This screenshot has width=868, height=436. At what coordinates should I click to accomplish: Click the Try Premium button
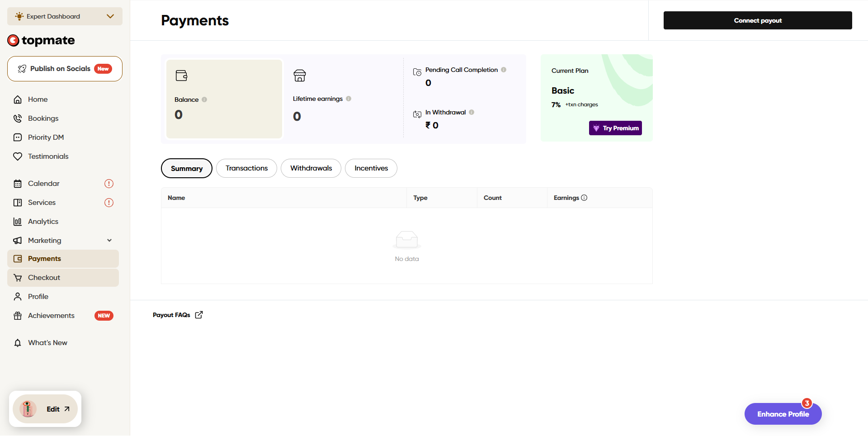point(615,128)
